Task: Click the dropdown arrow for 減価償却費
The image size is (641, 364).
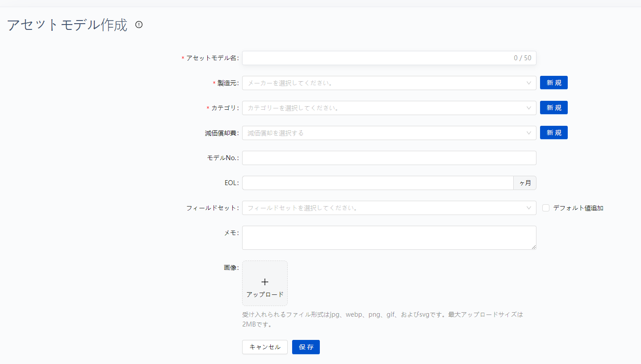Action: [530, 132]
